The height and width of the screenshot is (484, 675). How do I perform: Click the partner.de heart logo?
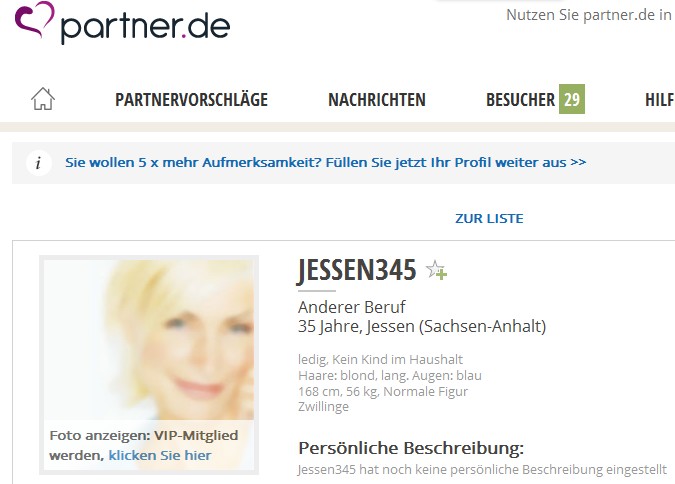34,19
